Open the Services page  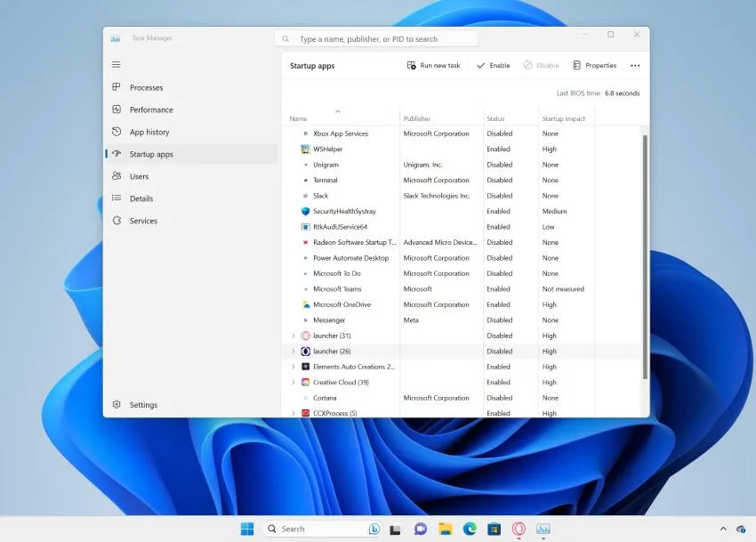pos(191,221)
